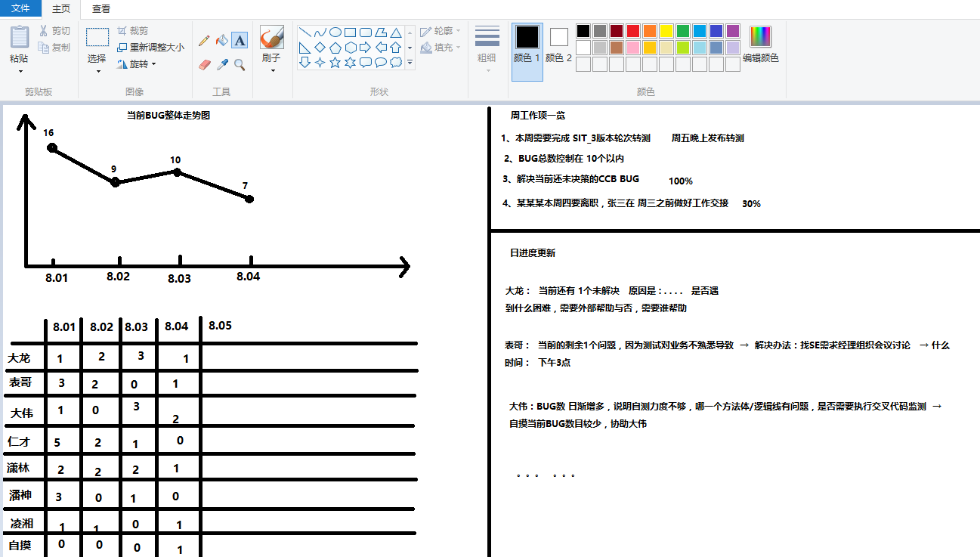
Task: Choose the Triangle shape
Action: coord(395,32)
